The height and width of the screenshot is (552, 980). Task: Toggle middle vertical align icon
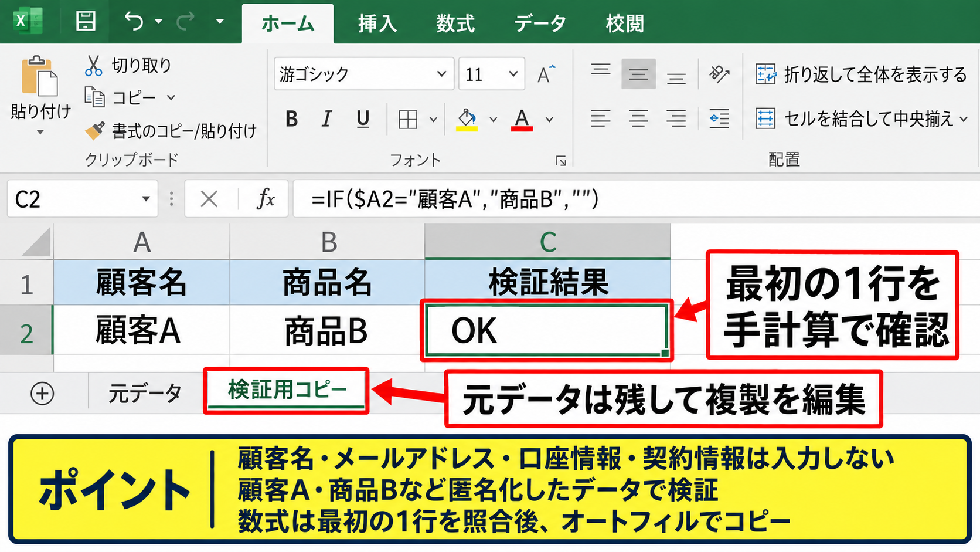[x=638, y=74]
